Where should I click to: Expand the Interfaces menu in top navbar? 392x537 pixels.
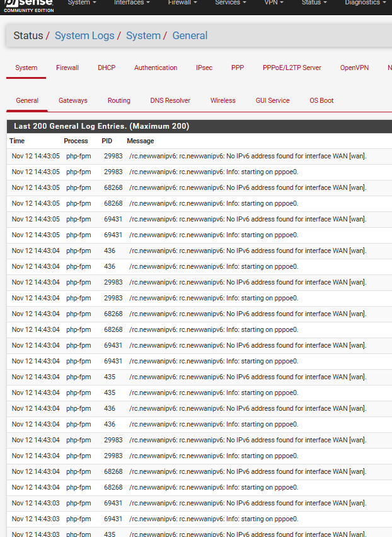pyautogui.click(x=132, y=3)
